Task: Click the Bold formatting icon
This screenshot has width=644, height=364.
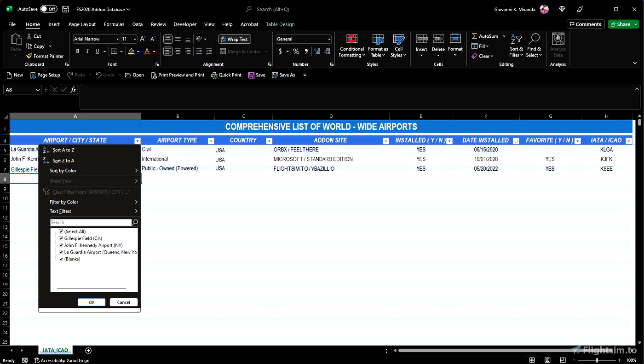Action: [78, 52]
